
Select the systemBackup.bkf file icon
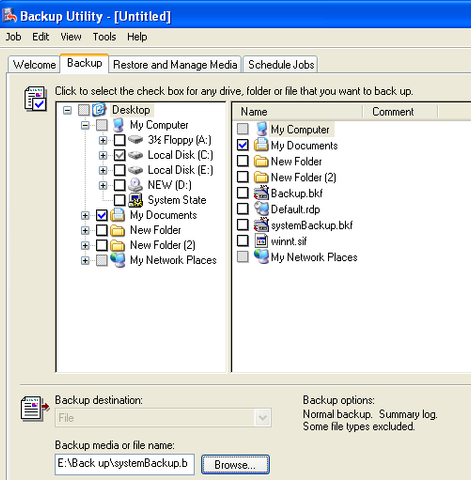click(x=261, y=225)
